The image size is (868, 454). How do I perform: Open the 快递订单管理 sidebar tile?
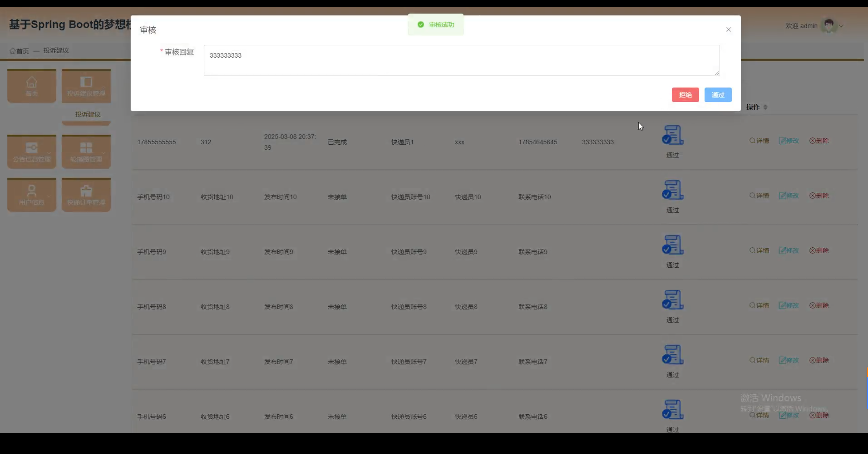[86, 195]
